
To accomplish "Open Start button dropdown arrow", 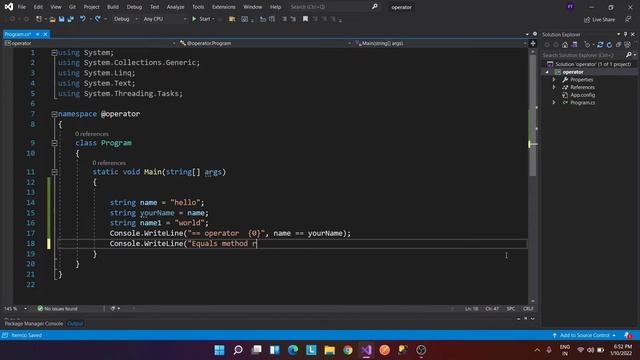I will click(x=213, y=19).
